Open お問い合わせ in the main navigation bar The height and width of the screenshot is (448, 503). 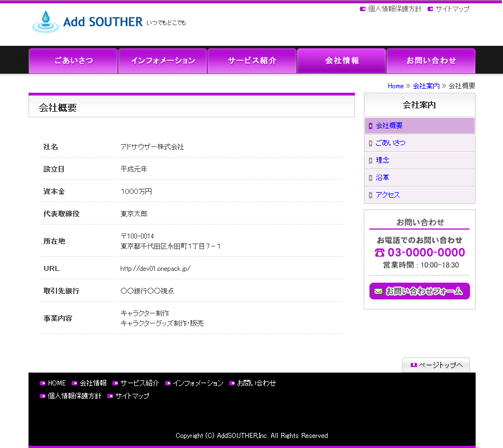[x=431, y=60]
